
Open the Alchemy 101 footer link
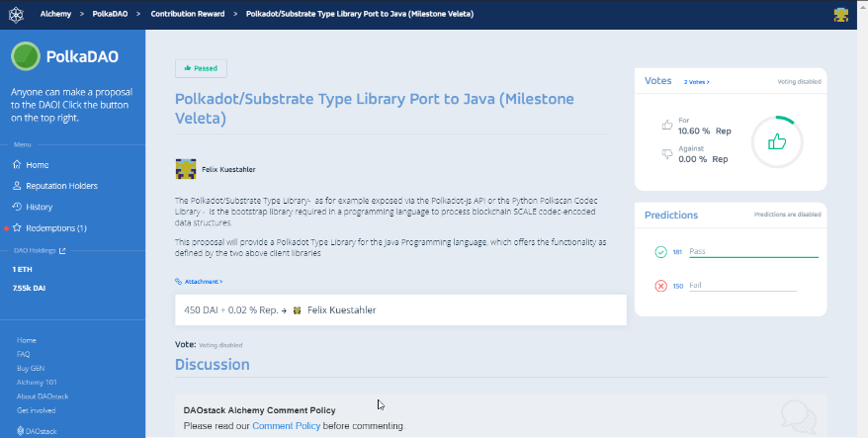pyautogui.click(x=36, y=382)
